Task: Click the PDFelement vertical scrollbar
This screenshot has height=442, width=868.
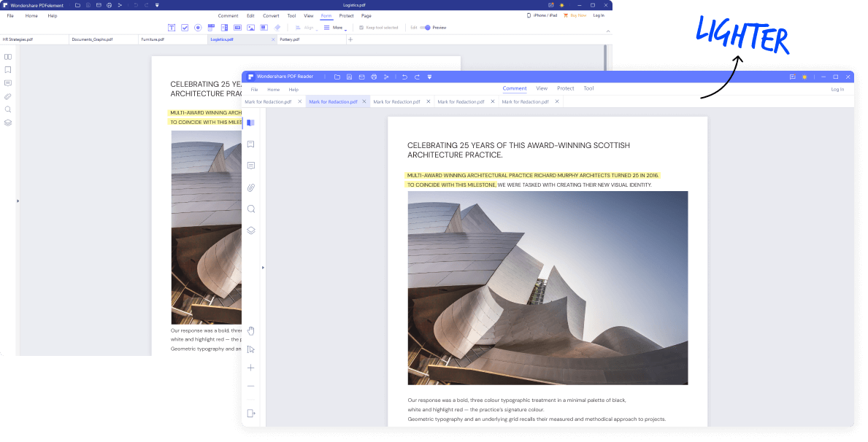Action: pos(606,58)
